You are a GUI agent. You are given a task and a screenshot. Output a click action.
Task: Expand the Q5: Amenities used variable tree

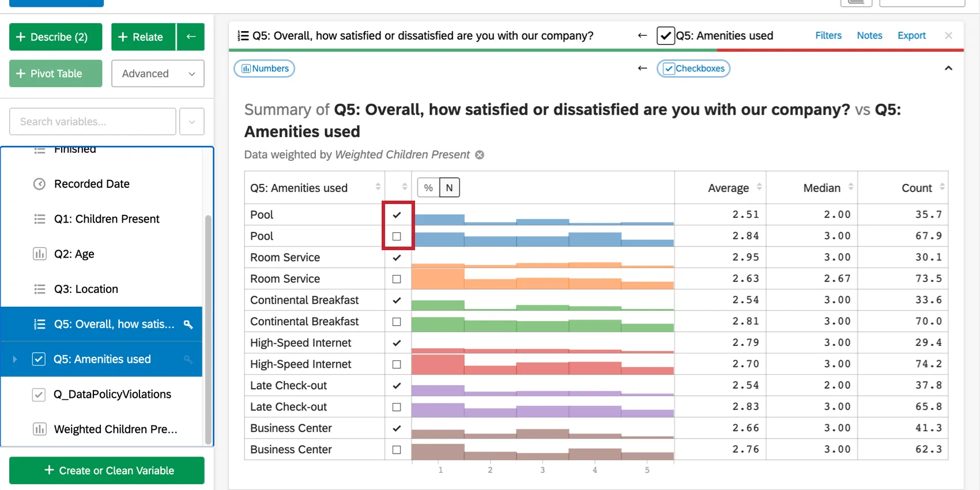[x=14, y=359]
